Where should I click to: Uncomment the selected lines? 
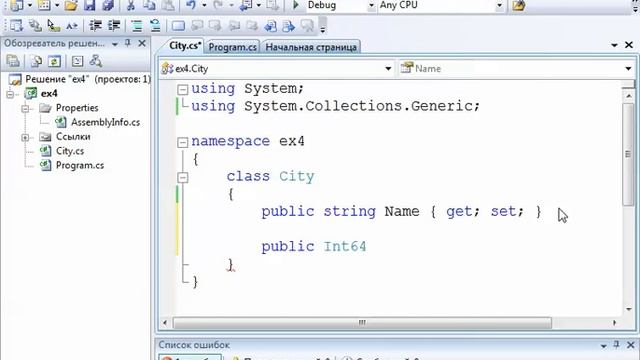click(x=155, y=26)
